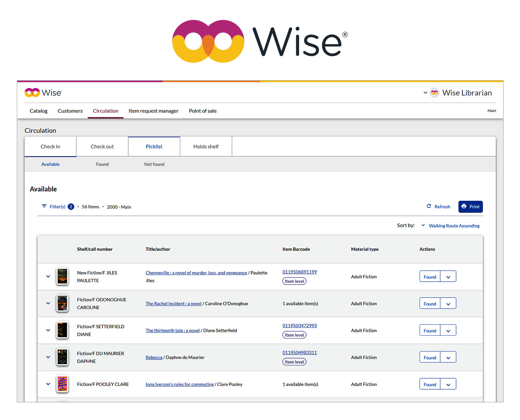This screenshot has height=420, width=520.
Task: Open the Iona Iverson's rules title link
Action: (179, 384)
